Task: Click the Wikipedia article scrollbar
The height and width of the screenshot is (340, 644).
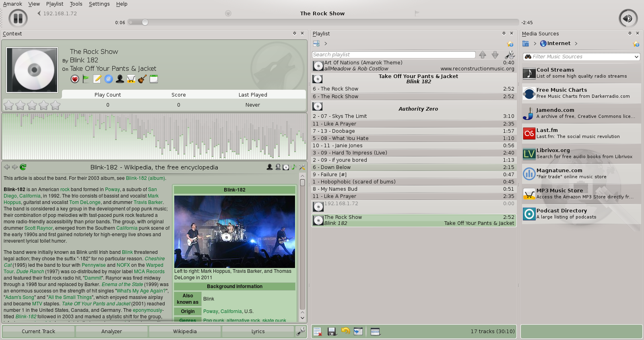Action: pyautogui.click(x=302, y=247)
